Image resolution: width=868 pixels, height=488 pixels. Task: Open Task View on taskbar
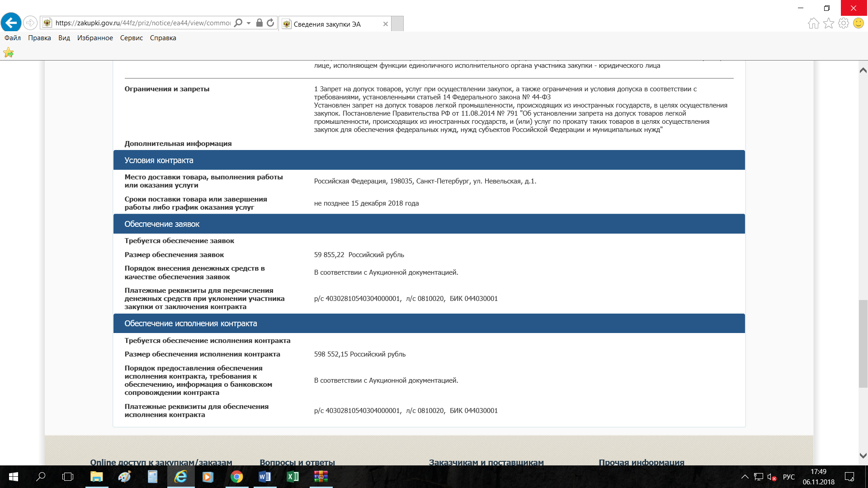click(68, 477)
